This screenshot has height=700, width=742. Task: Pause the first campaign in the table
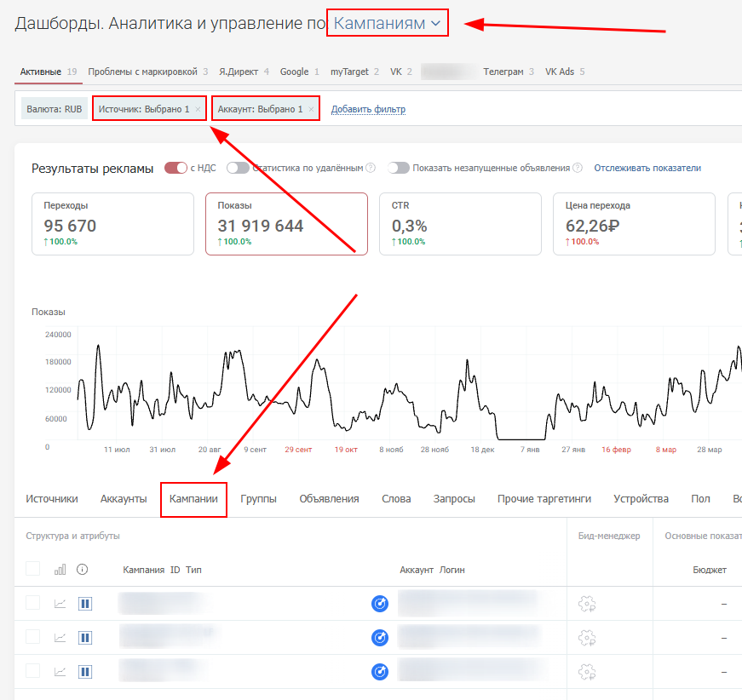click(x=85, y=604)
